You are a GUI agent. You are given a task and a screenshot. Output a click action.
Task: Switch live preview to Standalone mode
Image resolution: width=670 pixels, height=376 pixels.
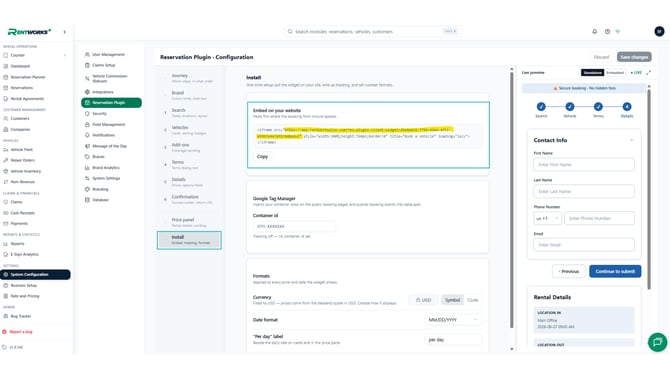point(592,73)
